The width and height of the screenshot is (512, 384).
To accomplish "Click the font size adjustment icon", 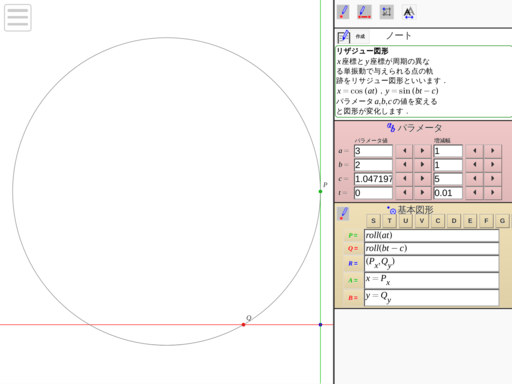I will click(x=409, y=13).
